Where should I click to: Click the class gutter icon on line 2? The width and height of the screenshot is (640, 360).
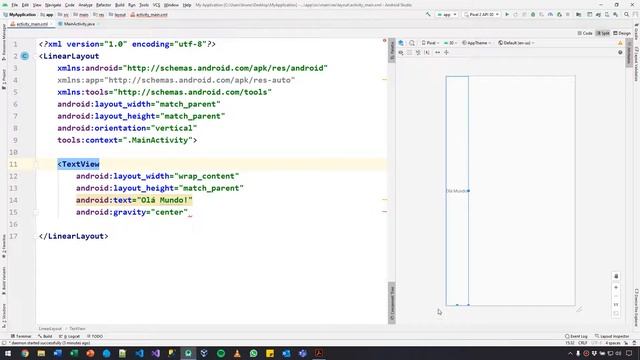25,56
